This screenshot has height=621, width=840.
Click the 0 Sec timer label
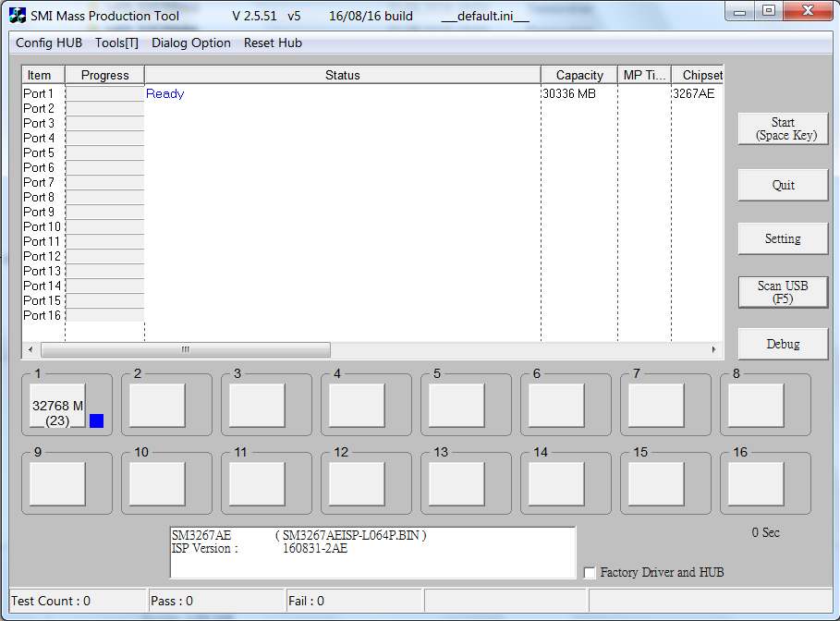pos(765,532)
